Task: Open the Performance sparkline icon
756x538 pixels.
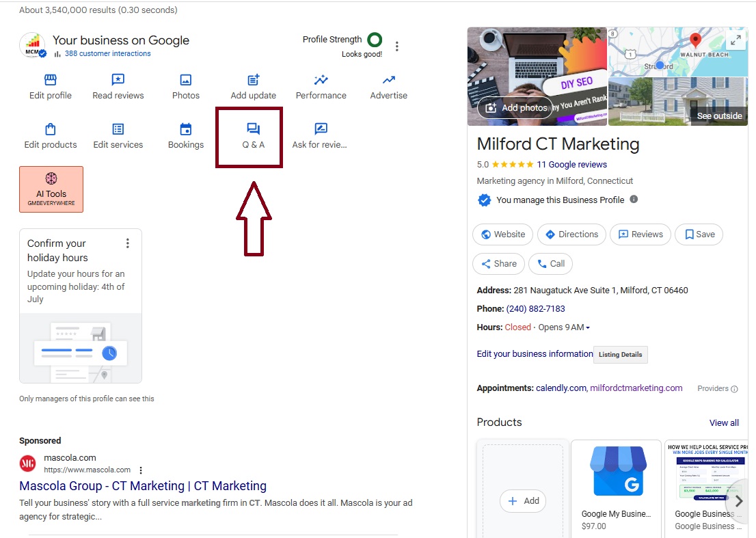Action: coord(321,80)
